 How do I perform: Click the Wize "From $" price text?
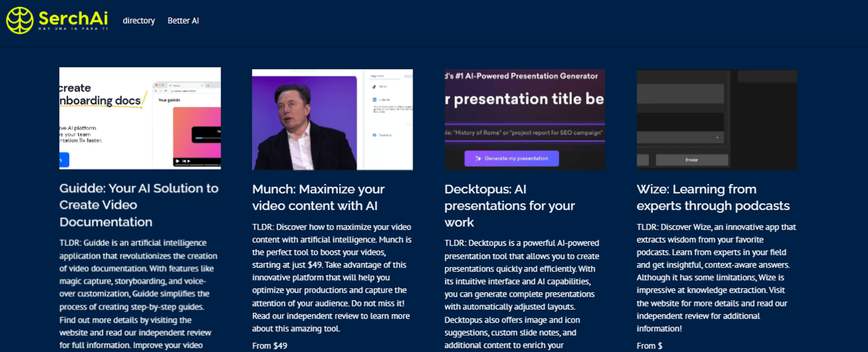[x=649, y=346]
